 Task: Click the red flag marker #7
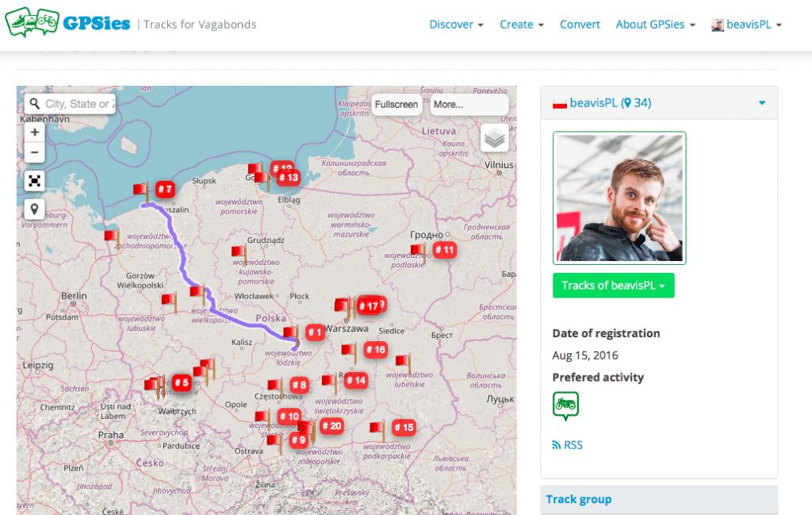coord(141,190)
